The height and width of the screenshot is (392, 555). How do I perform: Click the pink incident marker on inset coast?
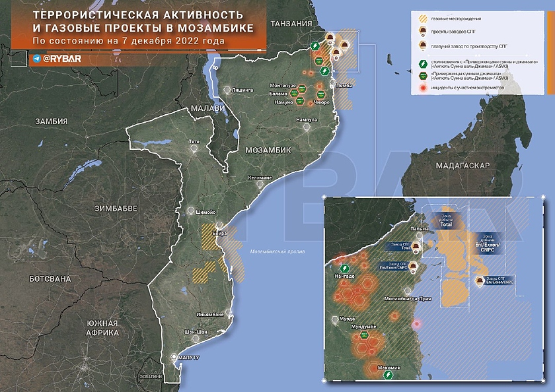(416, 323)
